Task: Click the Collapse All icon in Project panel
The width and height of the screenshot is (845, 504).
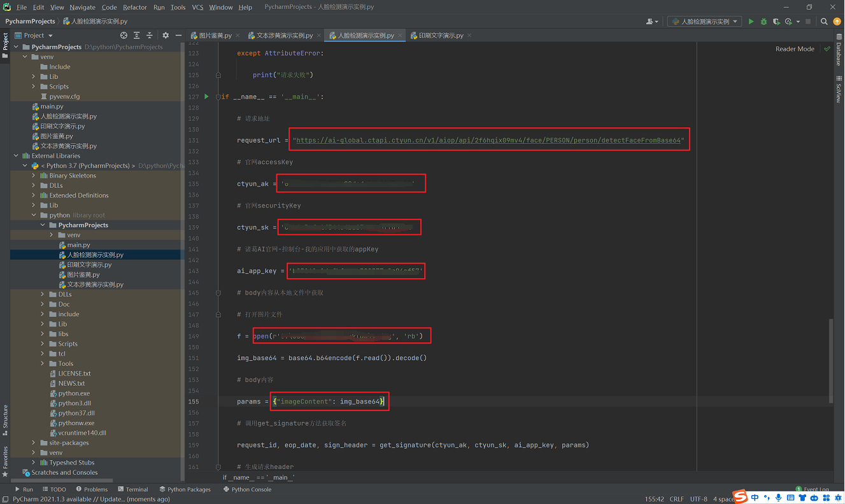Action: 150,36
